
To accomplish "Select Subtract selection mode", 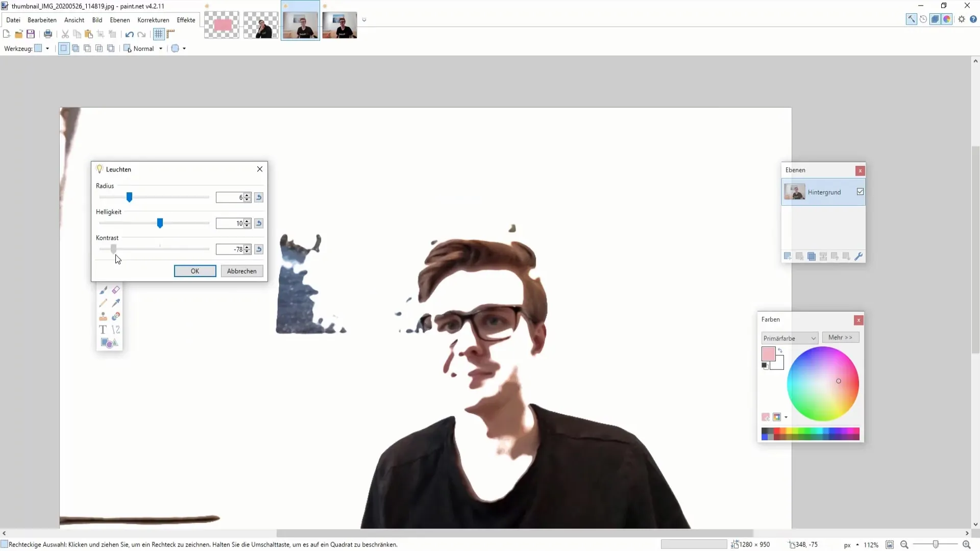I will tap(87, 48).
